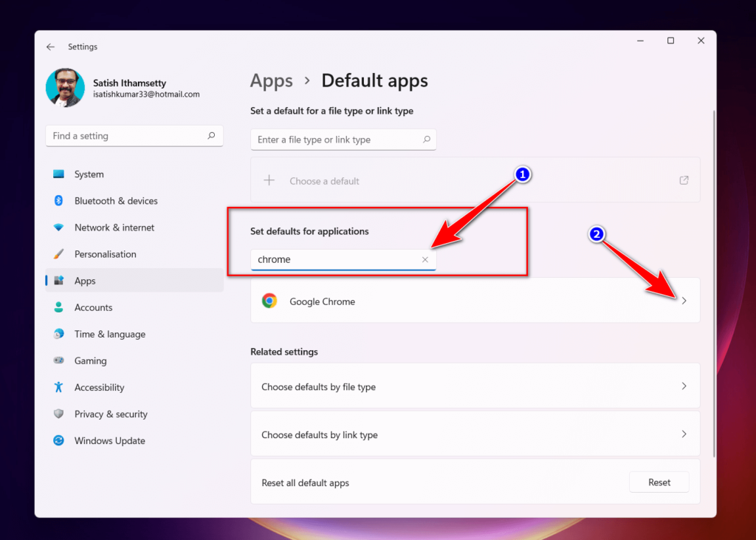The width and height of the screenshot is (756, 540).
Task: Click the Default apps page heading
Action: pyautogui.click(x=374, y=81)
